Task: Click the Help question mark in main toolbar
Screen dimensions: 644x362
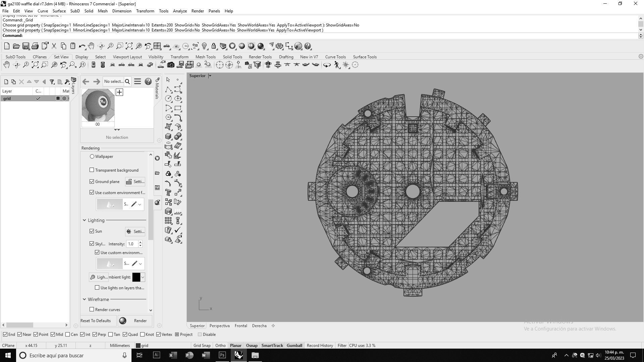Action: 308,46
